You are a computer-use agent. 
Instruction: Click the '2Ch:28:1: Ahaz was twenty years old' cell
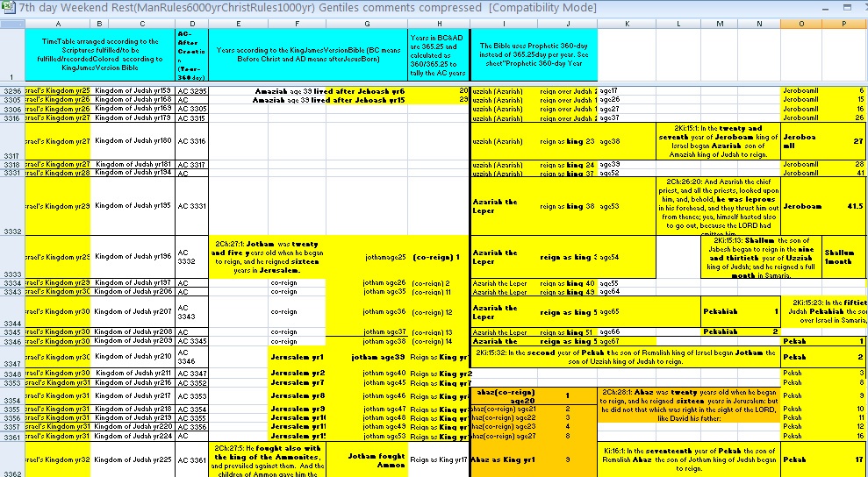689,405
